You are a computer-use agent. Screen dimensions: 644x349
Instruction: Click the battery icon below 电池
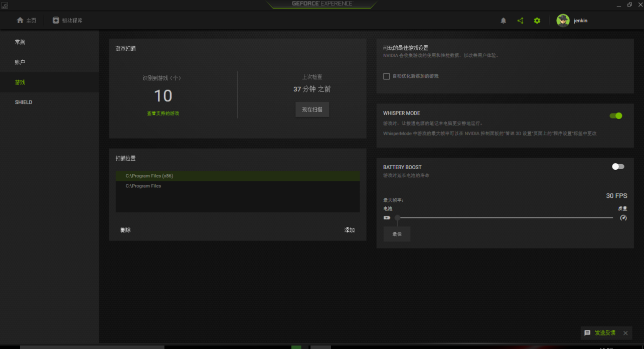click(387, 218)
